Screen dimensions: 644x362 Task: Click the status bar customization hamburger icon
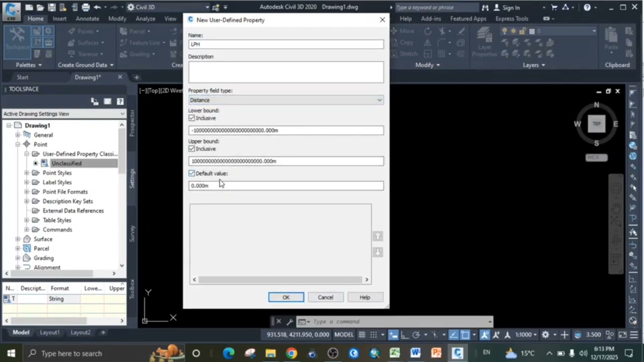pos(634,335)
